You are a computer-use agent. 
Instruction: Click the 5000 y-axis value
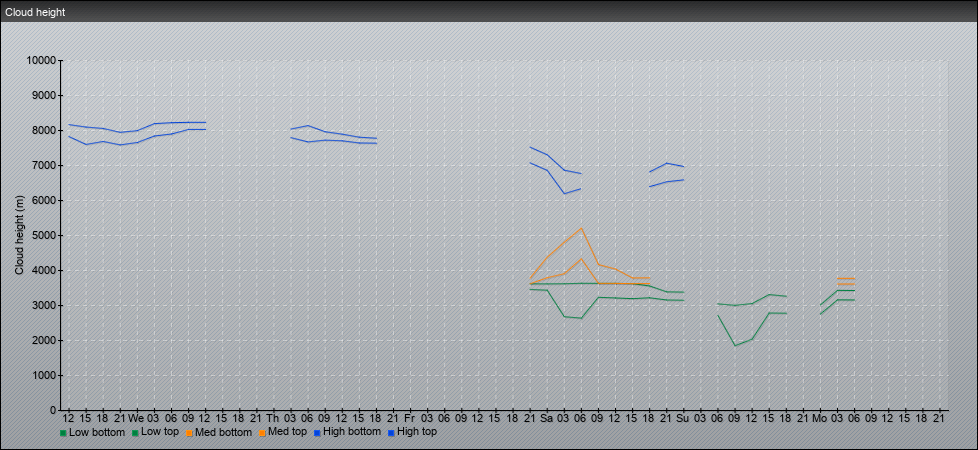tap(44, 235)
